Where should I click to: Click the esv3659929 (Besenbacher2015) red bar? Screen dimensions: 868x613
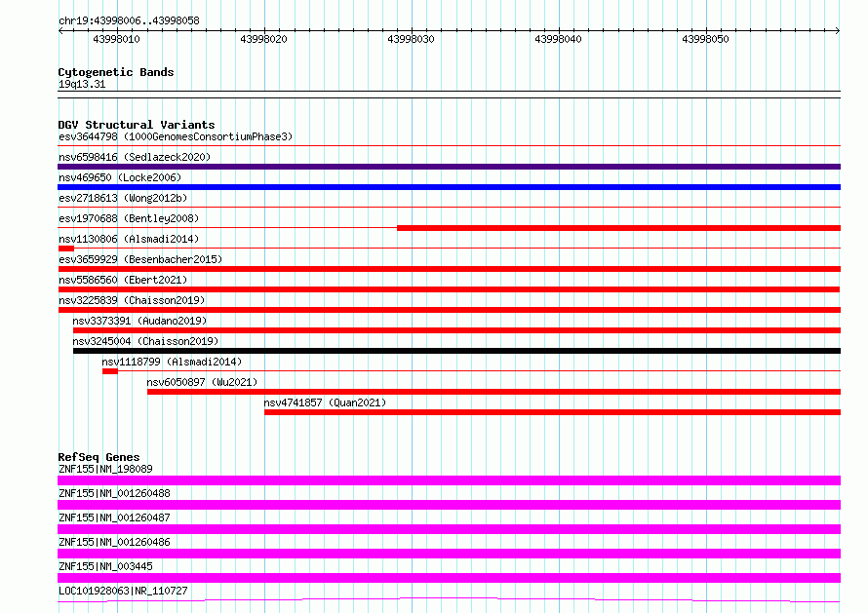coord(449,269)
